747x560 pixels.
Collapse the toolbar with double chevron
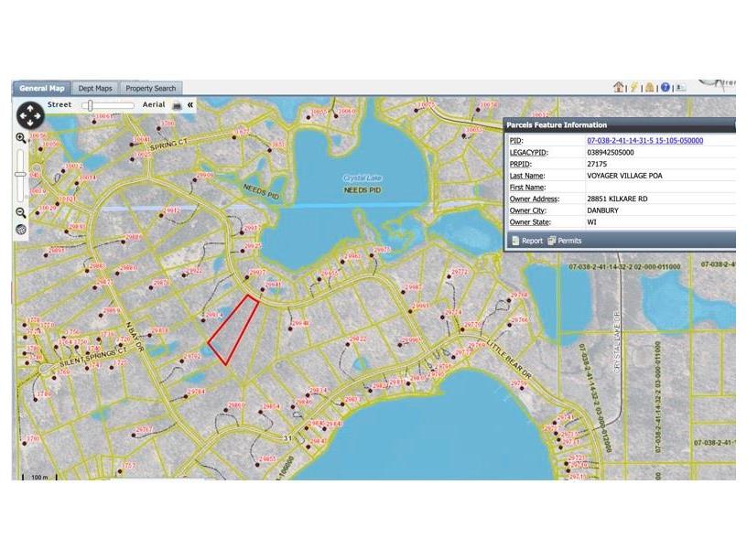point(190,105)
